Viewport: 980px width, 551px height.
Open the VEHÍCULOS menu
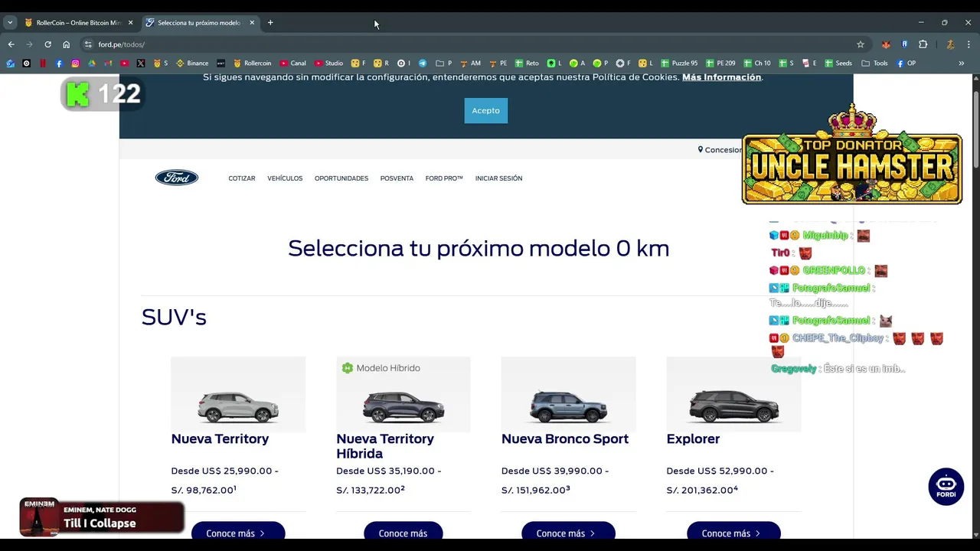click(285, 178)
